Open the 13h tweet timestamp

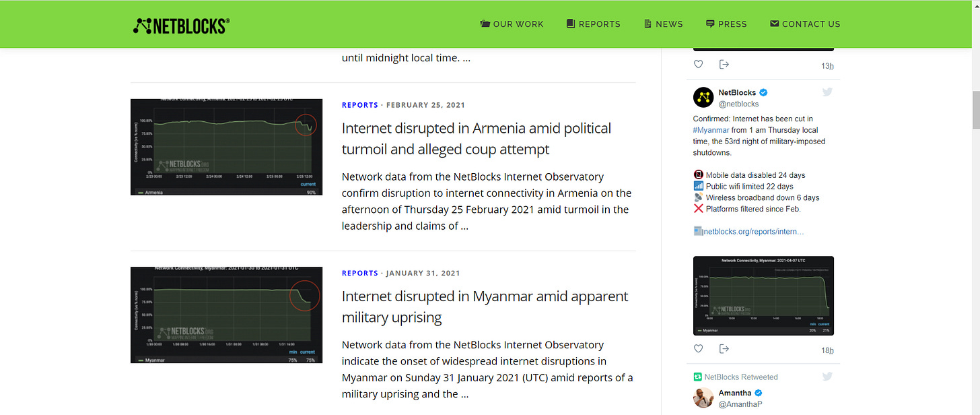pyautogui.click(x=827, y=66)
